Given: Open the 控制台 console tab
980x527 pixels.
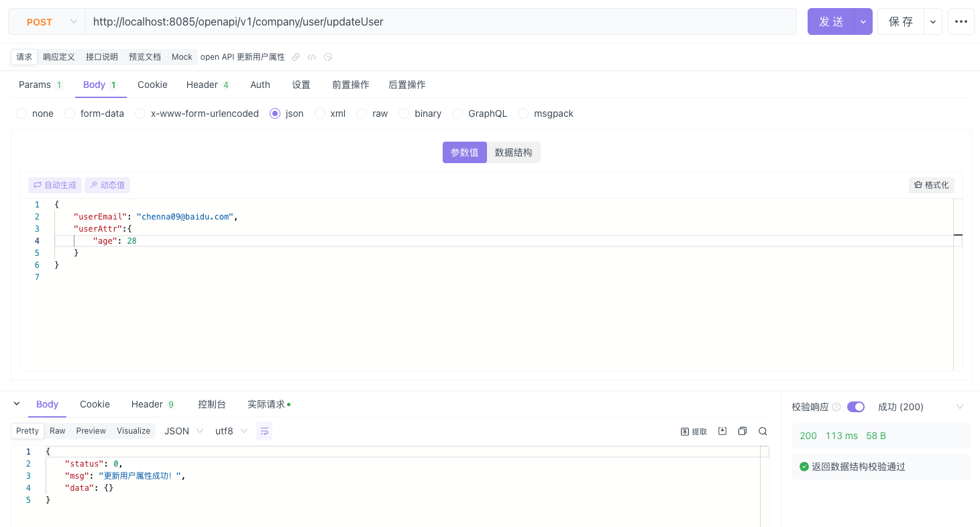Looking at the screenshot, I should (212, 404).
